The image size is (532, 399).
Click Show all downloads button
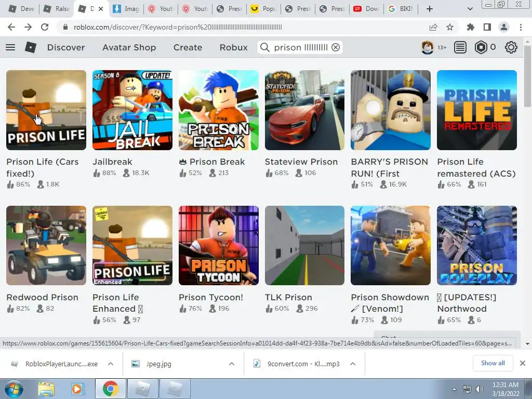coord(493,363)
